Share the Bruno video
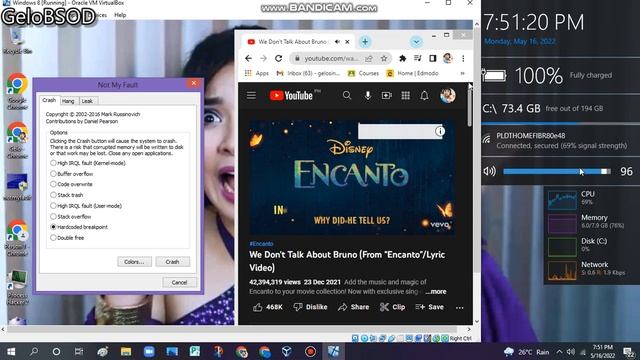 (x=353, y=307)
